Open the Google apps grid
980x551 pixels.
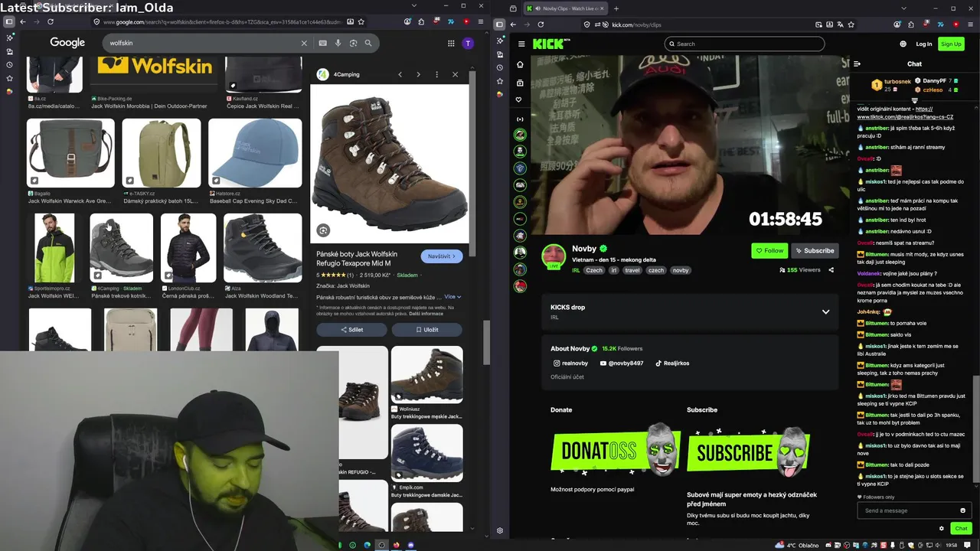tap(451, 44)
